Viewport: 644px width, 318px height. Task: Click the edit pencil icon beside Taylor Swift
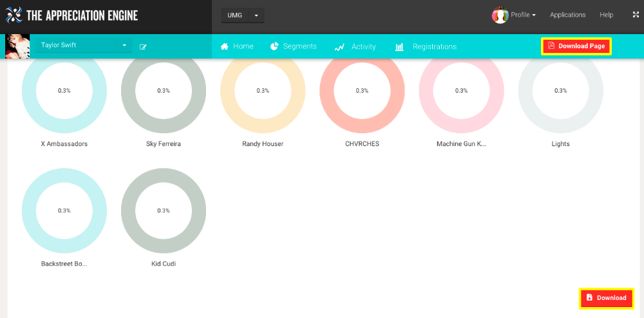point(143,47)
